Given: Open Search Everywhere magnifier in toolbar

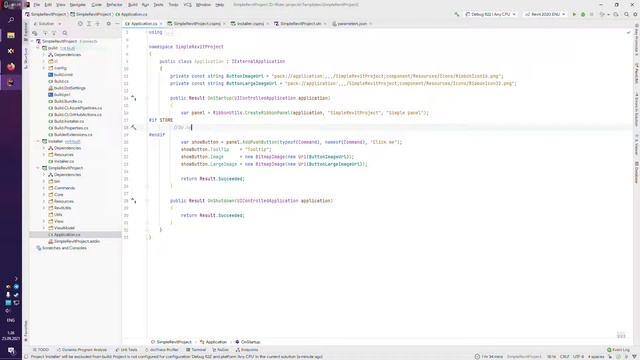Looking at the screenshot, I should tap(626, 14).
